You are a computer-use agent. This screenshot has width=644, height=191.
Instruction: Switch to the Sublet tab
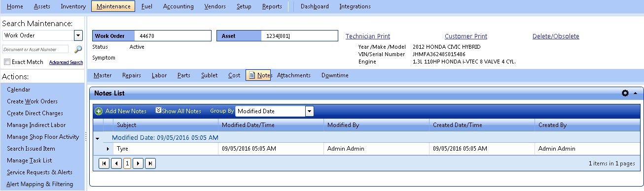click(210, 75)
